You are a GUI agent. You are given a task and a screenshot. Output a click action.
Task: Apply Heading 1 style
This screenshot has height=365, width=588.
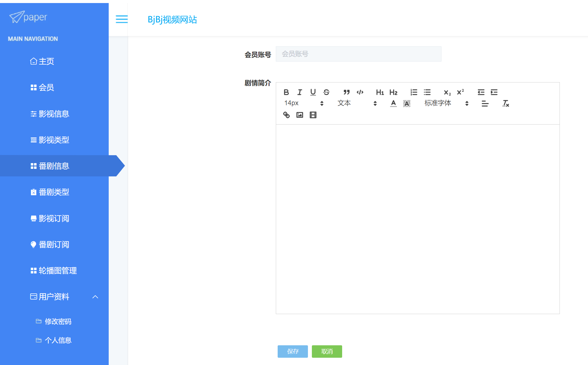click(380, 92)
